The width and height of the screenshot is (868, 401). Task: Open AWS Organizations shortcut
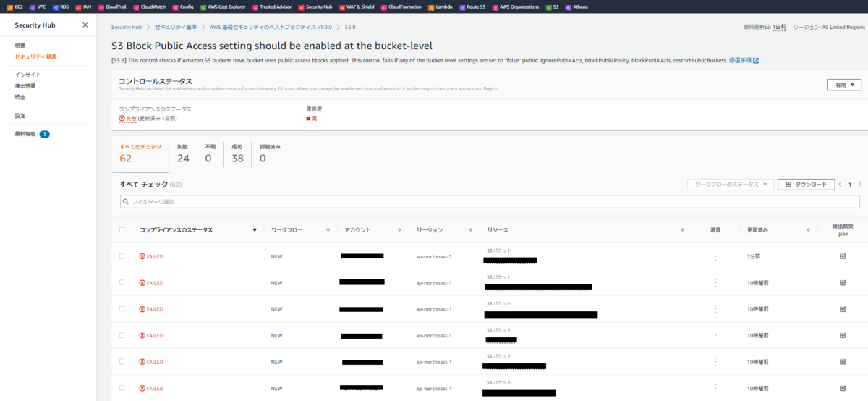pos(515,7)
